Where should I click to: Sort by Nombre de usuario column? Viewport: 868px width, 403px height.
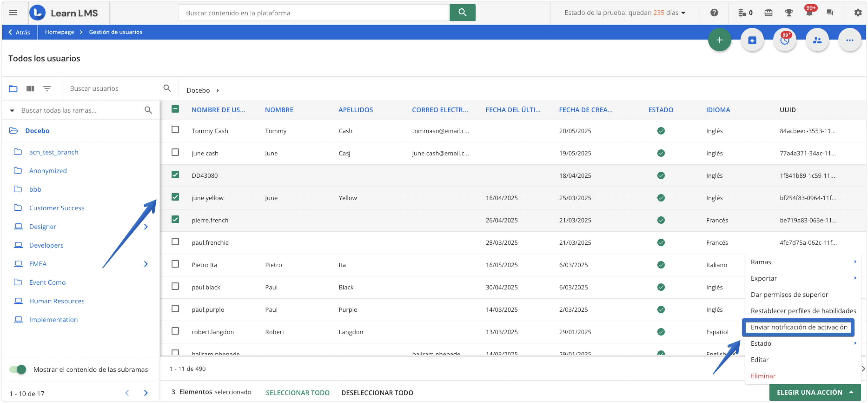point(218,110)
